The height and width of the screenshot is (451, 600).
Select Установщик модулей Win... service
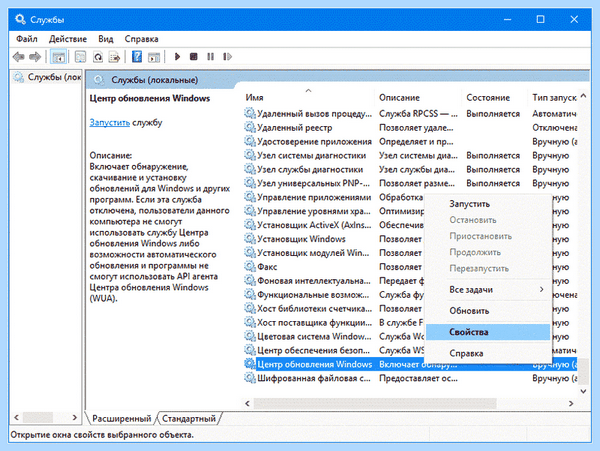click(334, 252)
